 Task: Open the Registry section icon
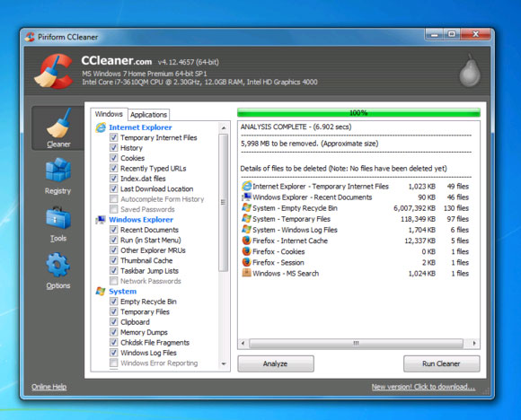[58, 170]
